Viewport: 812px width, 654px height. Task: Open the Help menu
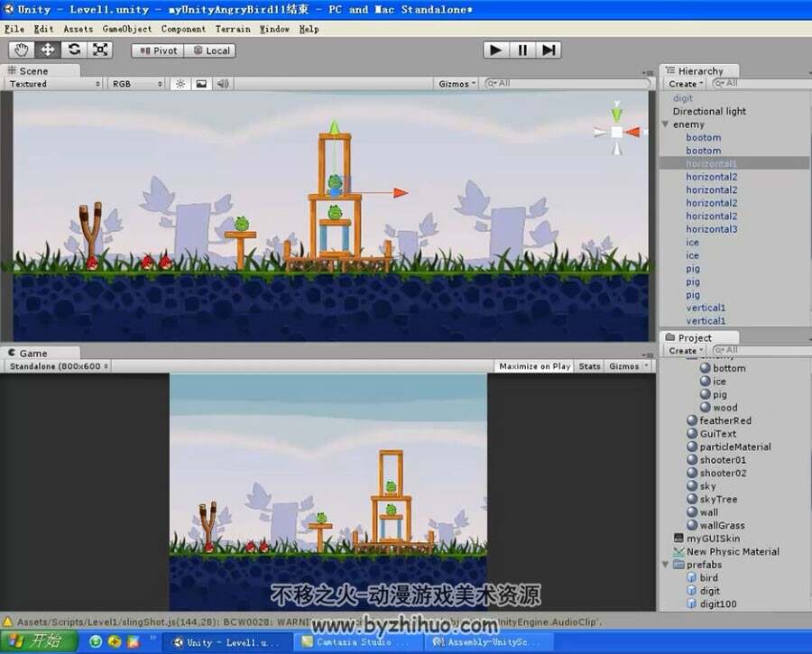[x=309, y=29]
